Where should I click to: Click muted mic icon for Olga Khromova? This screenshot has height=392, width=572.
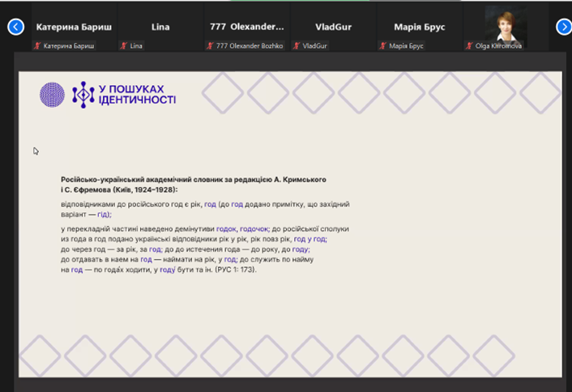tap(469, 46)
